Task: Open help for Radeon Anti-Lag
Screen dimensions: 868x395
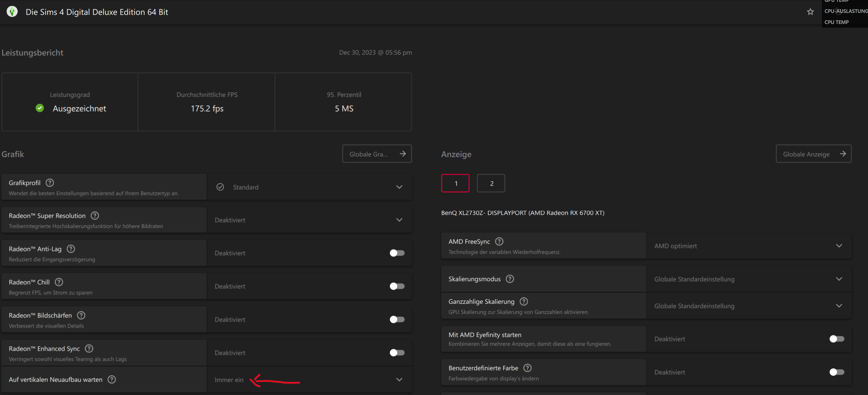Action: pyautogui.click(x=71, y=249)
